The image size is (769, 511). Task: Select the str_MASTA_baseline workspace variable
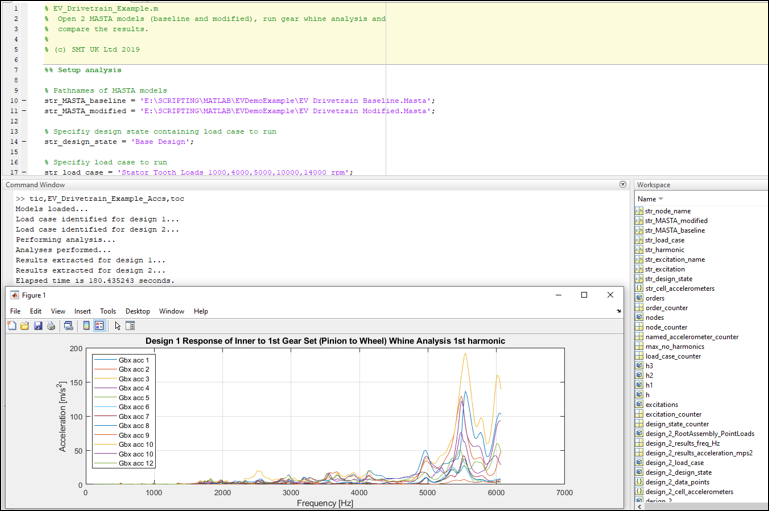(675, 230)
